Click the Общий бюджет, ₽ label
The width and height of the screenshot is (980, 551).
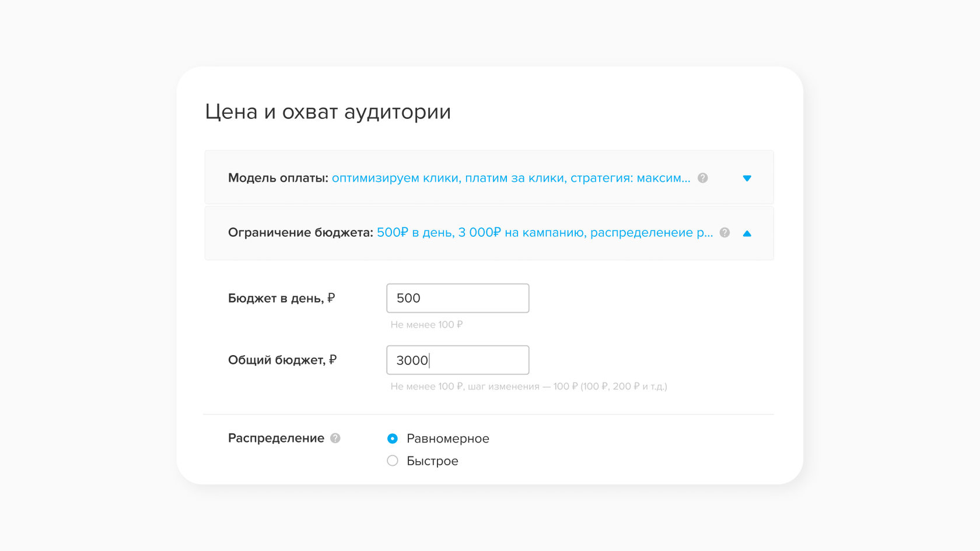pyautogui.click(x=282, y=360)
